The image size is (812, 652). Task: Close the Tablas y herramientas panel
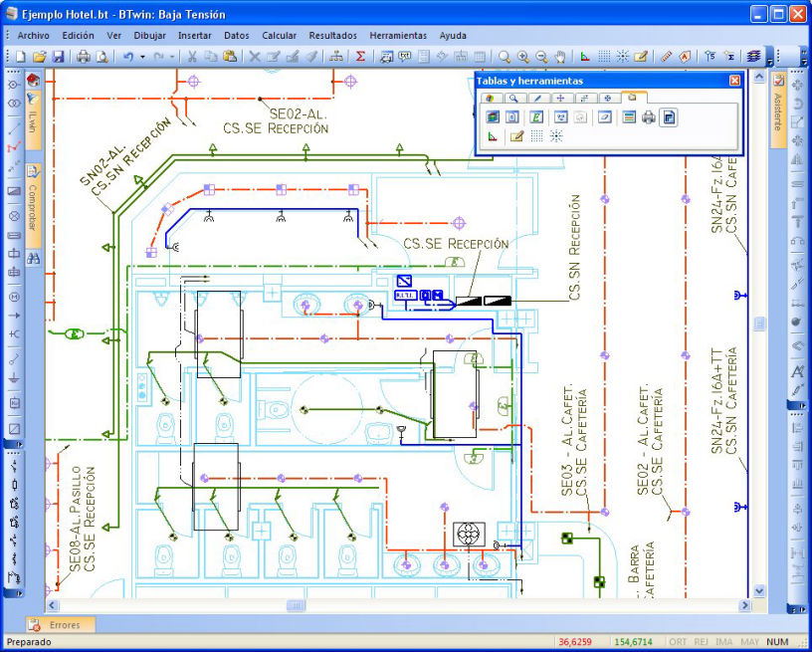(x=734, y=81)
